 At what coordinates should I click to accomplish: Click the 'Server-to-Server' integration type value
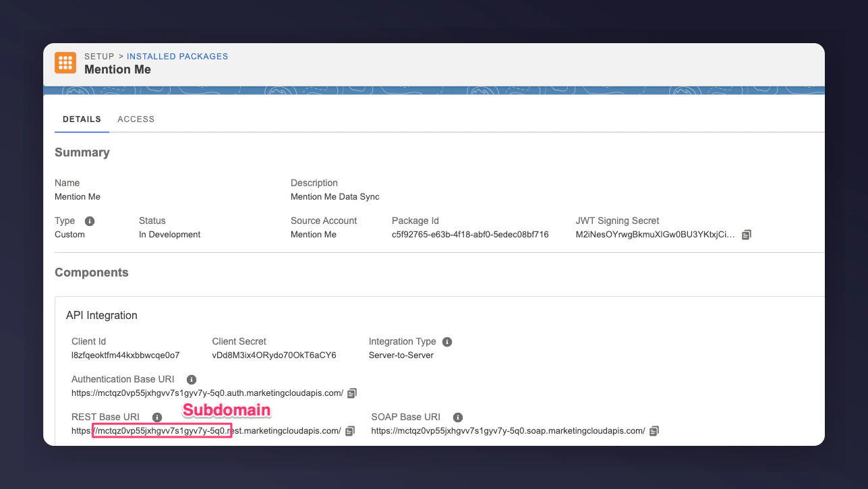pyautogui.click(x=401, y=355)
